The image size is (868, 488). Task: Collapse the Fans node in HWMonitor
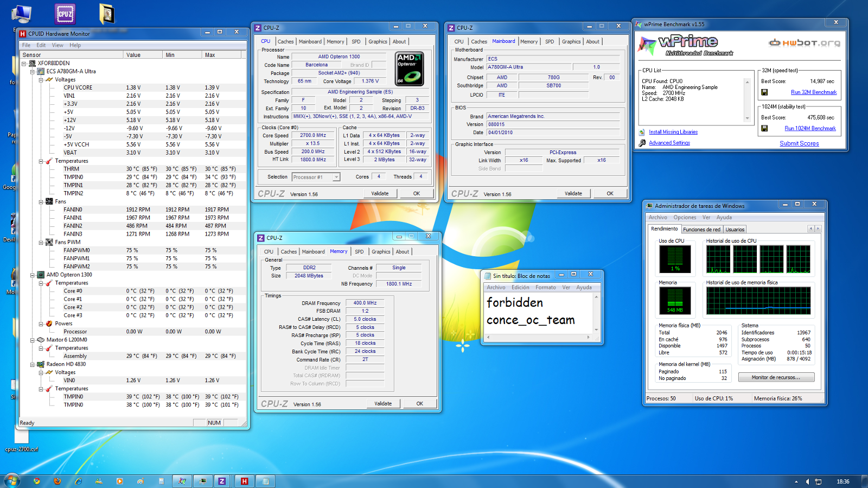coord(41,202)
